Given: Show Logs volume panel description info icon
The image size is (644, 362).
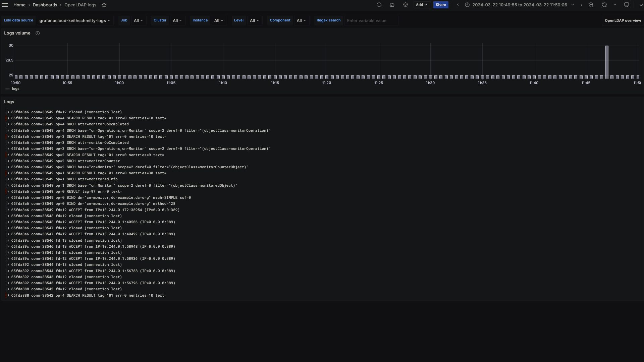Looking at the screenshot, I should [37, 33].
